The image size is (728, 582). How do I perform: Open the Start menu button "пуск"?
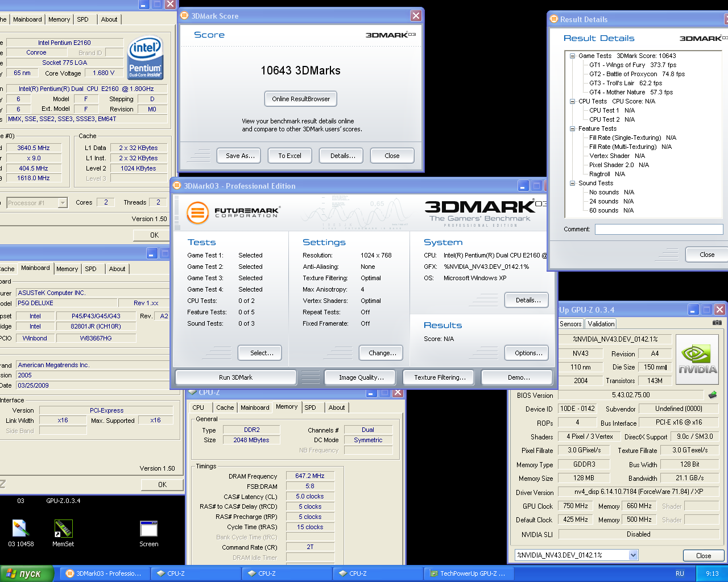(x=27, y=573)
